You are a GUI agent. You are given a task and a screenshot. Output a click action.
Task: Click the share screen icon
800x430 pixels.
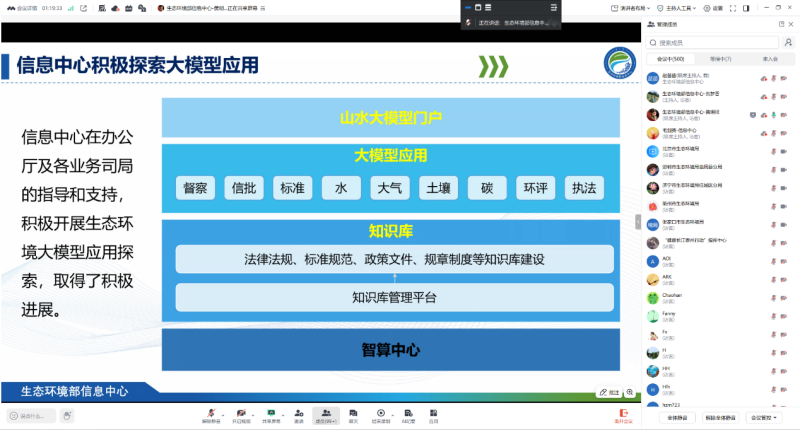271,412
